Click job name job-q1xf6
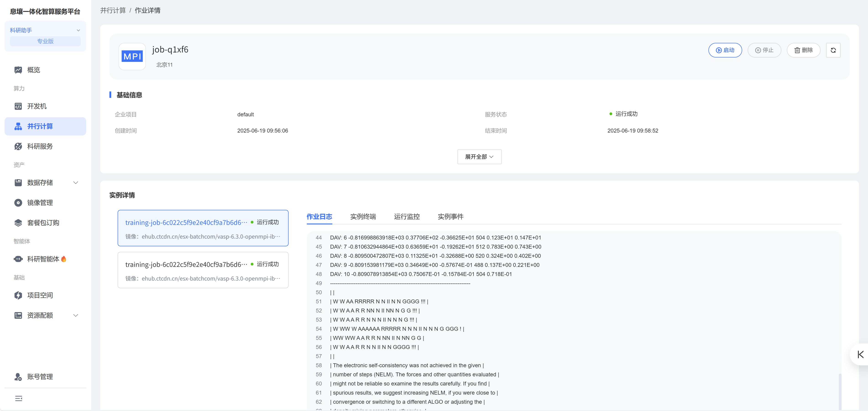Screen dimensions: 868x411 [170, 49]
